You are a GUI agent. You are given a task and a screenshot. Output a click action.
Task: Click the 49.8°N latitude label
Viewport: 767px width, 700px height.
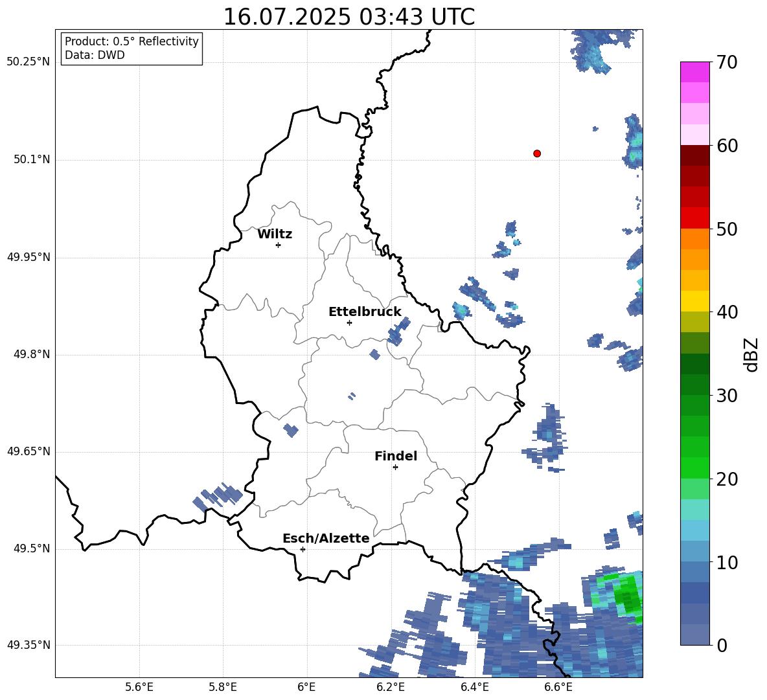[32, 354]
